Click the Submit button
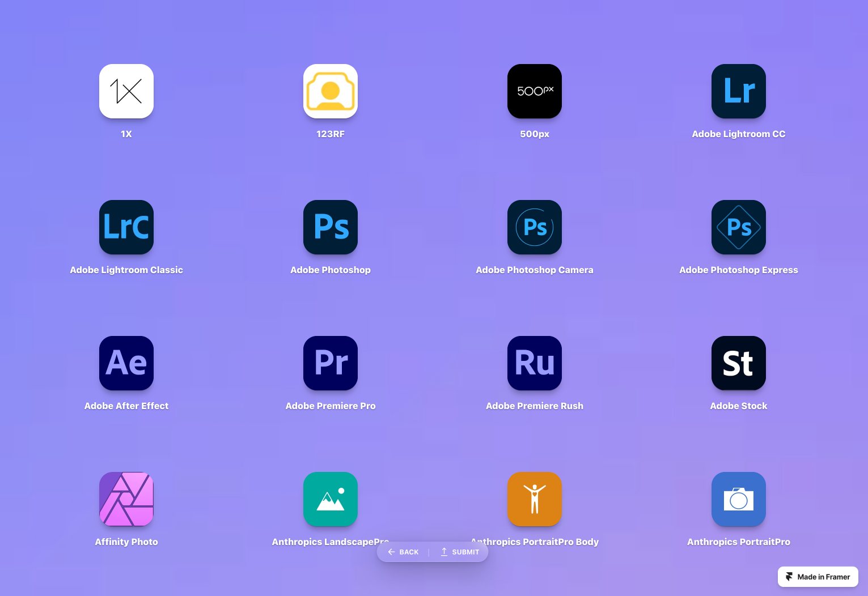Screen dimensions: 868x596 [460, 552]
